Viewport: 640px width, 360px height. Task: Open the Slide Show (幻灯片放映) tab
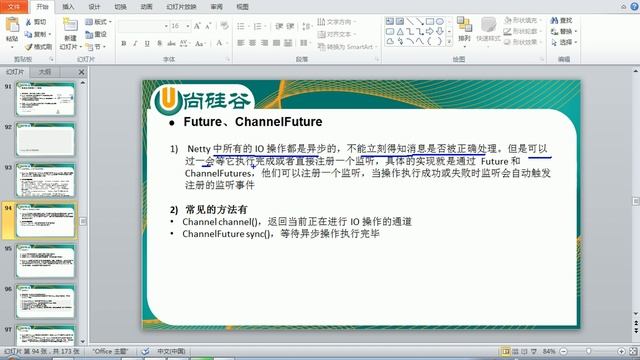[x=182, y=7]
